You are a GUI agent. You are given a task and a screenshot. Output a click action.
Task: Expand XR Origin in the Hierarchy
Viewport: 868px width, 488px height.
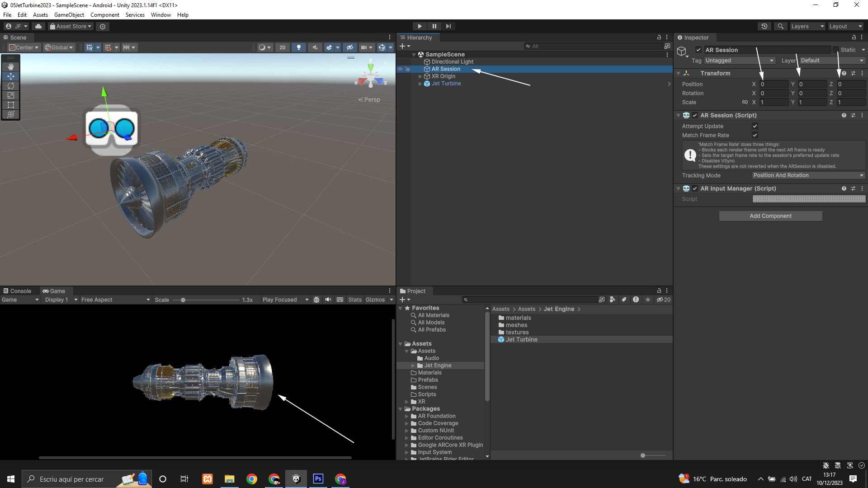tap(420, 76)
